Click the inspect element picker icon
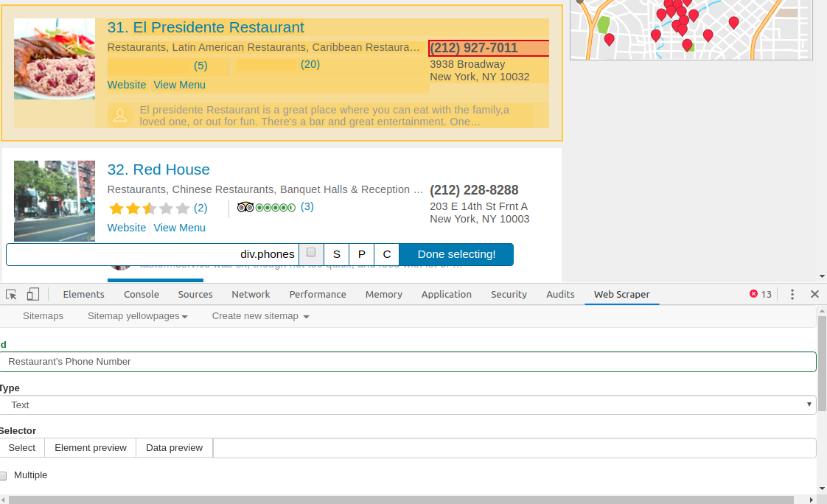The width and height of the screenshot is (827, 504). tap(11, 294)
